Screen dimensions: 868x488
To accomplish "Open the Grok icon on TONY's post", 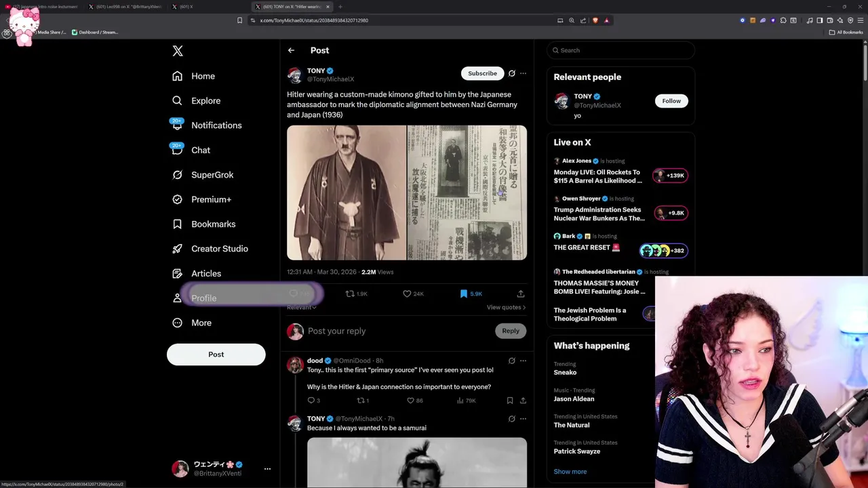I will pos(512,73).
